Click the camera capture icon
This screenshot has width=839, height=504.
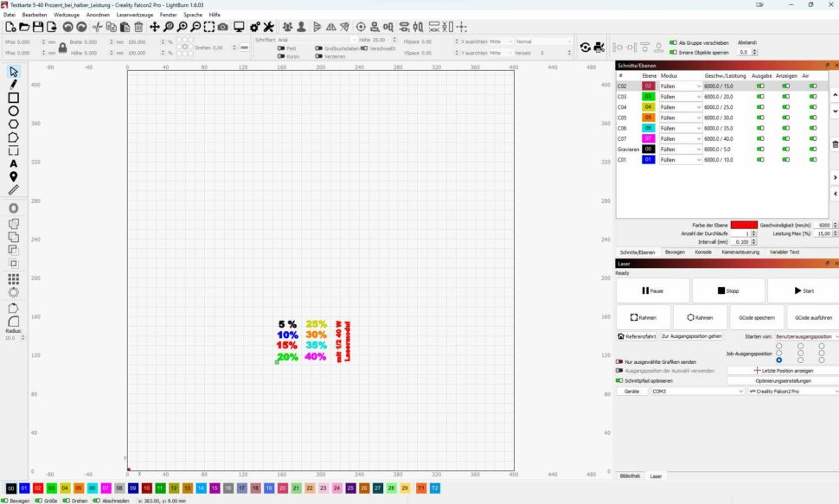[223, 27]
